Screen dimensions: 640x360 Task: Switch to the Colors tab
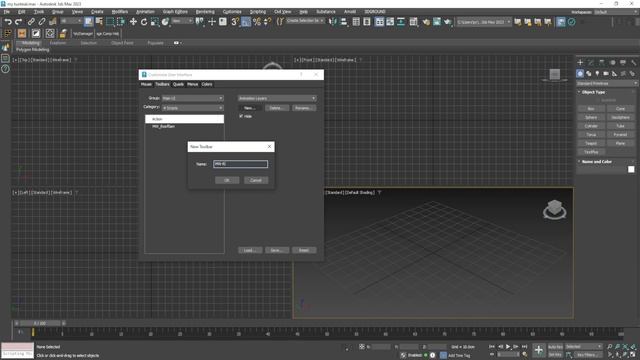tap(207, 84)
